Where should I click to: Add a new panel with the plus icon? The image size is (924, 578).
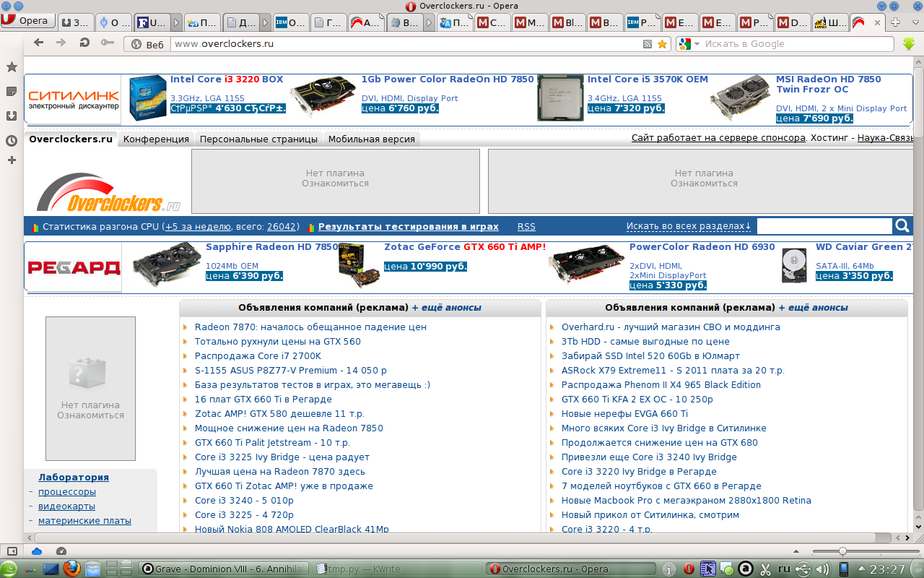tap(12, 160)
